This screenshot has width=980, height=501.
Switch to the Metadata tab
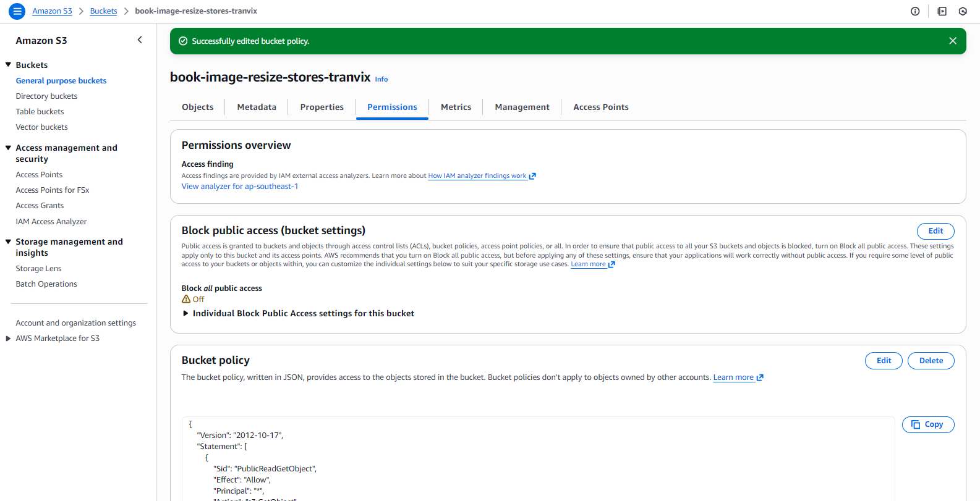(257, 107)
